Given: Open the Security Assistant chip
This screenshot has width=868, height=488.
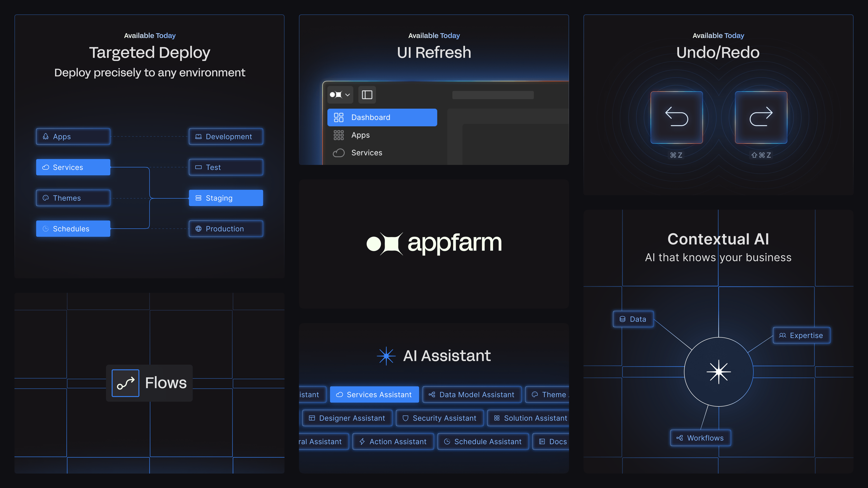Looking at the screenshot, I should pos(440,418).
